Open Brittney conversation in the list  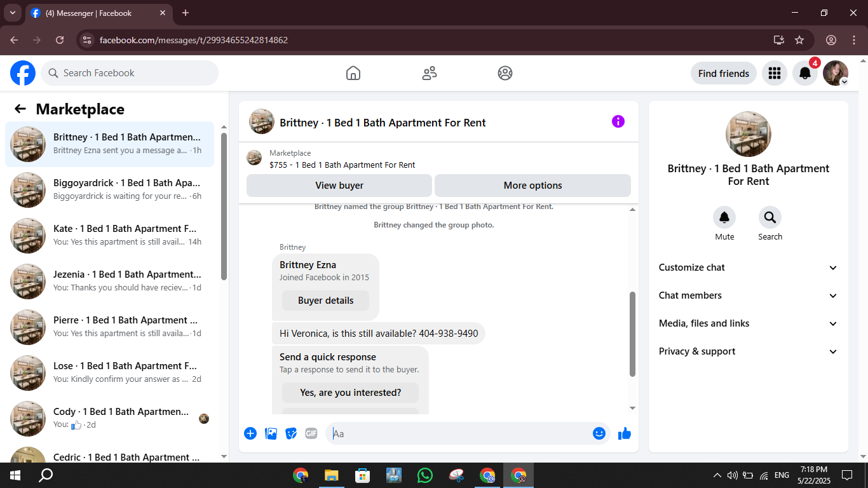tap(109, 144)
